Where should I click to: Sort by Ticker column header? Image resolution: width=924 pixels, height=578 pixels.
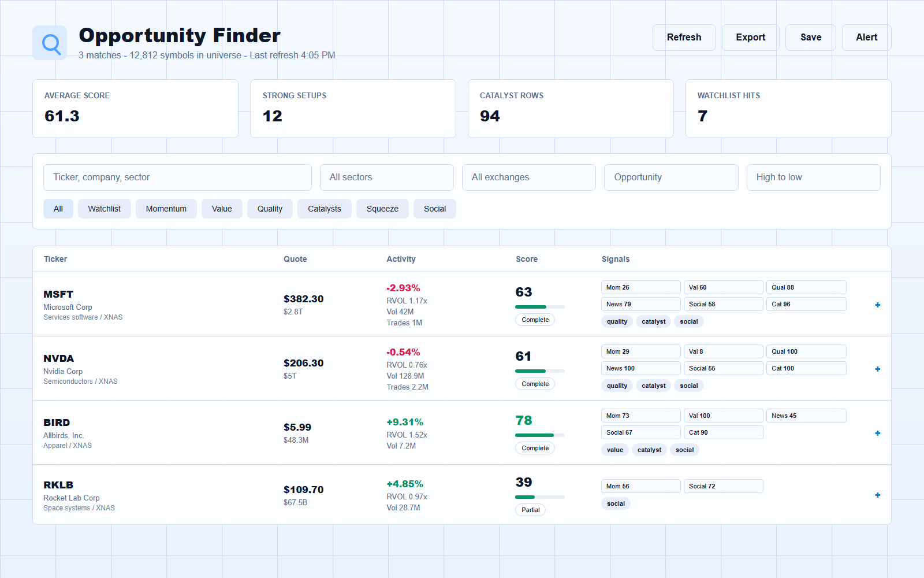(x=55, y=259)
